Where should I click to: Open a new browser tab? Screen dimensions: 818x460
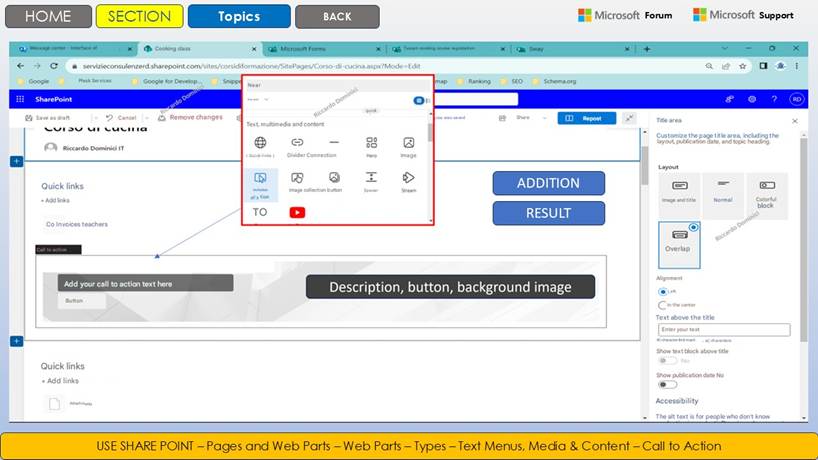click(x=647, y=49)
